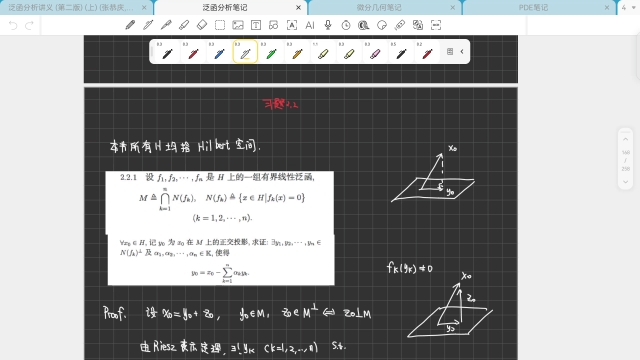Collapse the pen preset bar

(462, 51)
